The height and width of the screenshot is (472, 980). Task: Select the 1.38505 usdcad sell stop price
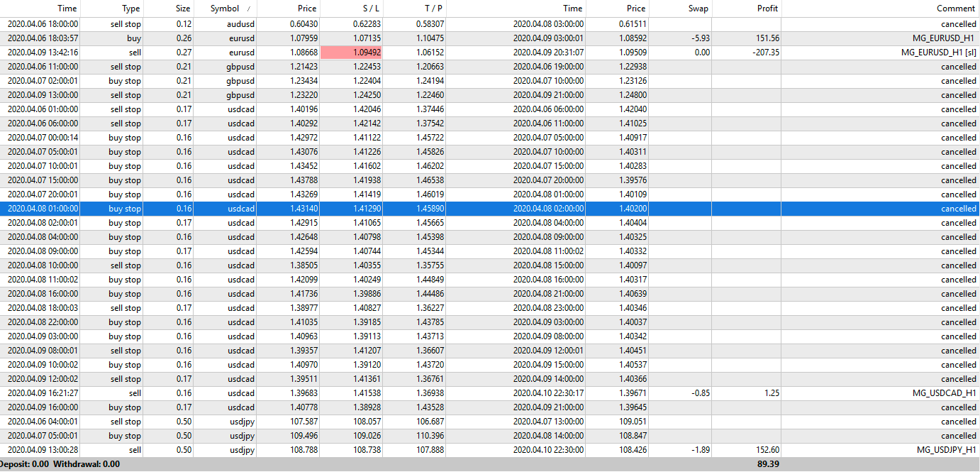tap(304, 265)
